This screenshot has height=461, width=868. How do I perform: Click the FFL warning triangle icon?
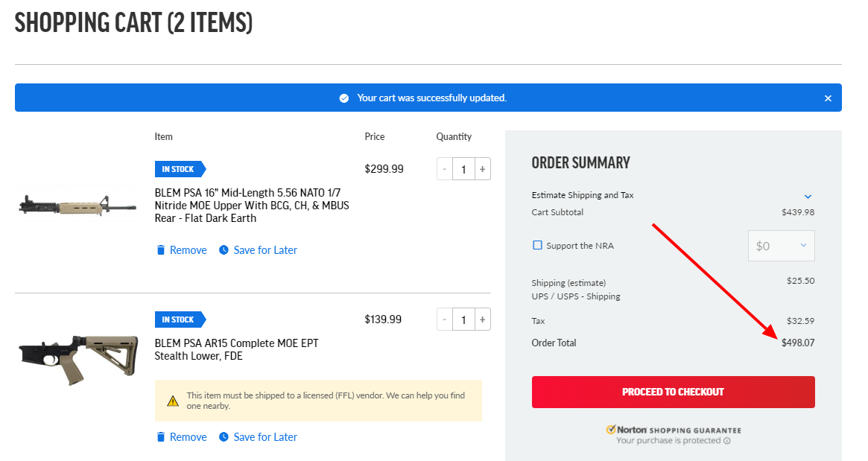click(x=173, y=401)
